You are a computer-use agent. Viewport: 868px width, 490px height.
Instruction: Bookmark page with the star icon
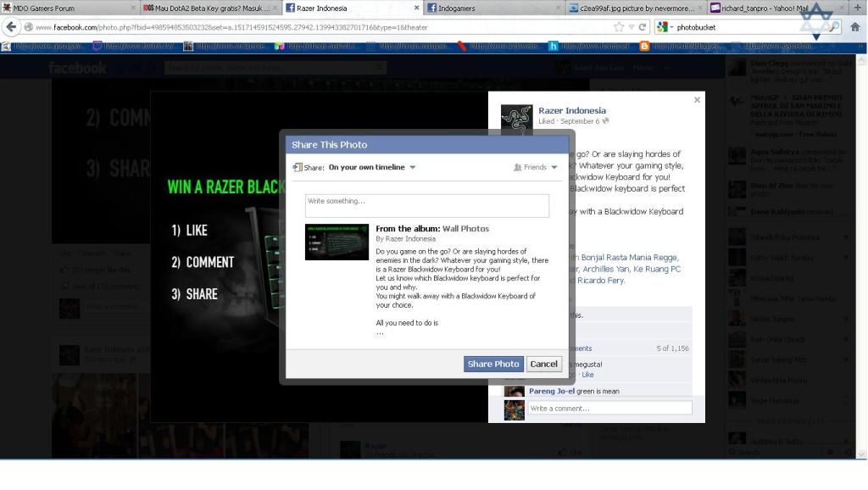coord(619,26)
